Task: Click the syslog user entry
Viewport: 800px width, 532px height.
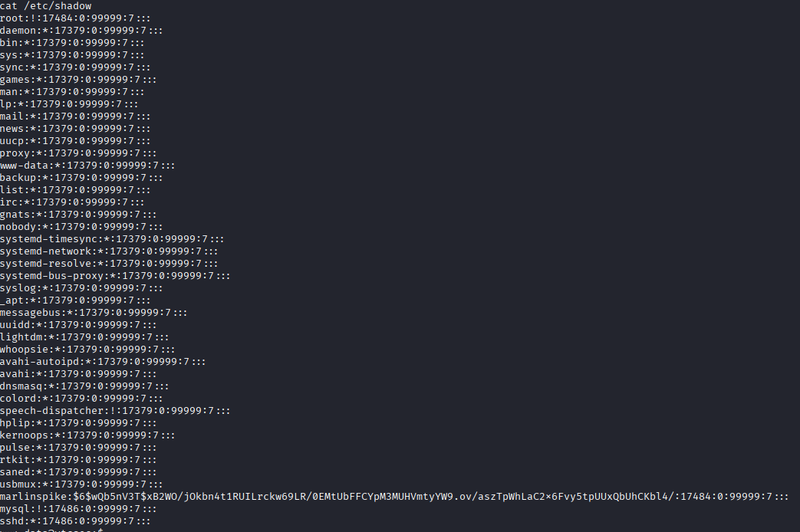Action: pyautogui.click(x=81, y=288)
